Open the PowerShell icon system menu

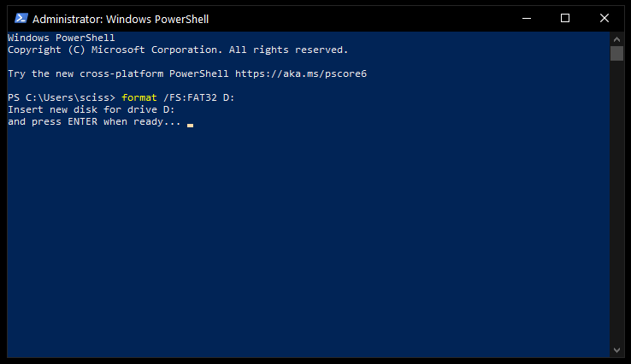21,19
